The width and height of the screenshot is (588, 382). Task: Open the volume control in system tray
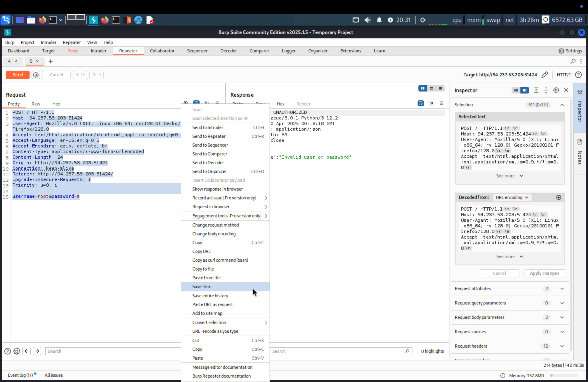[x=367, y=20]
